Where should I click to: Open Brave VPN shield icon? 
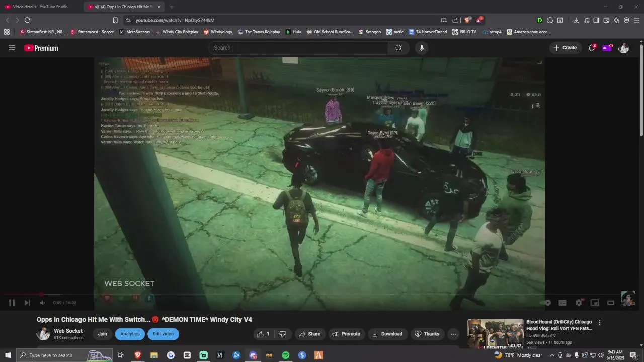click(626, 20)
